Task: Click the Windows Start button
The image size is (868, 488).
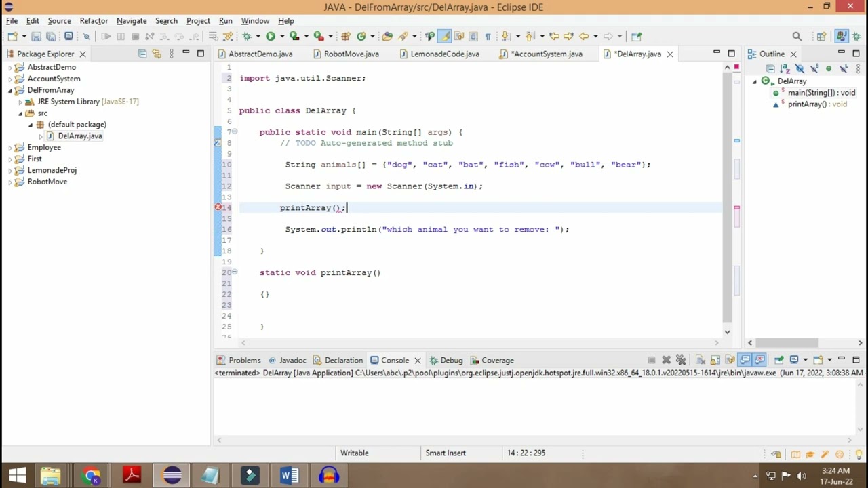Action: [17, 475]
